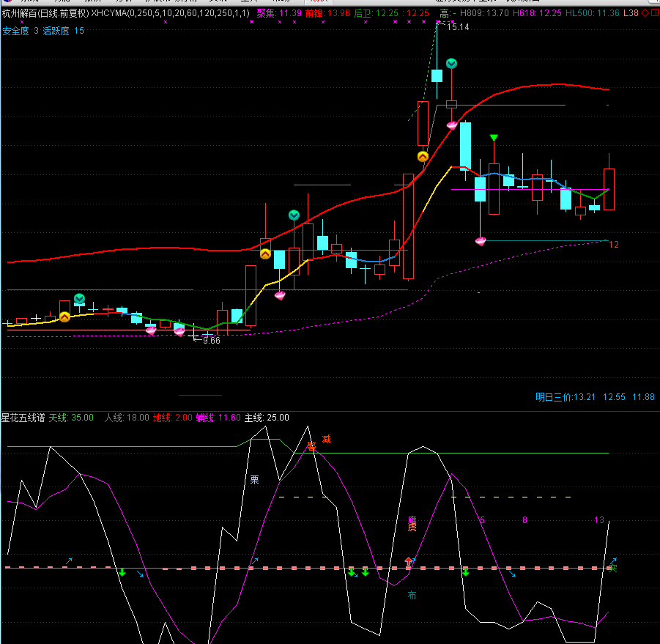
Task: Click the L38 label in header
Action: [x=631, y=13]
